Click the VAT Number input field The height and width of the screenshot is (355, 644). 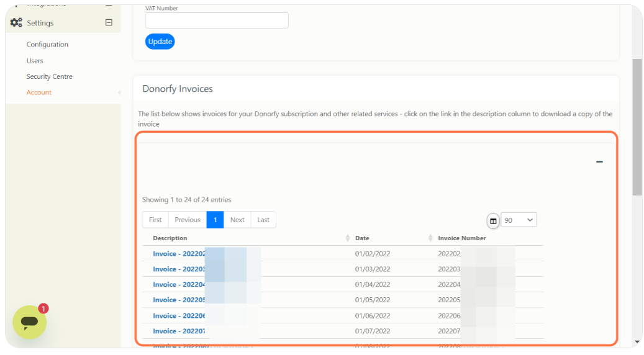pyautogui.click(x=217, y=20)
